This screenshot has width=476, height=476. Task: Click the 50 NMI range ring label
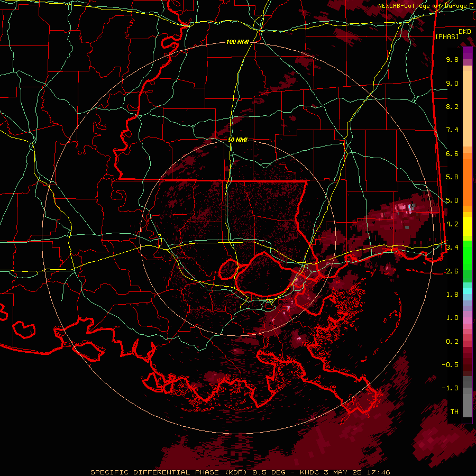pyautogui.click(x=237, y=140)
